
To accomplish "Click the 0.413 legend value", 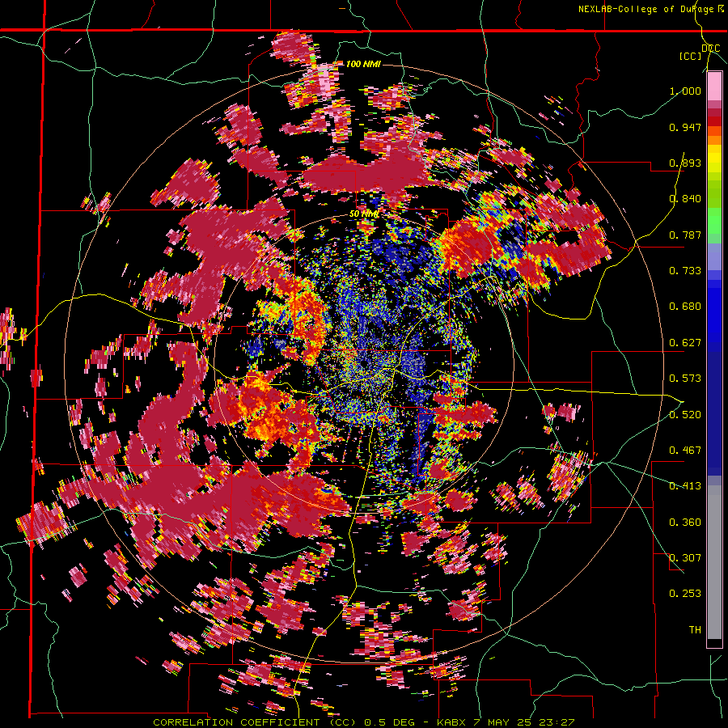I will [x=685, y=486].
